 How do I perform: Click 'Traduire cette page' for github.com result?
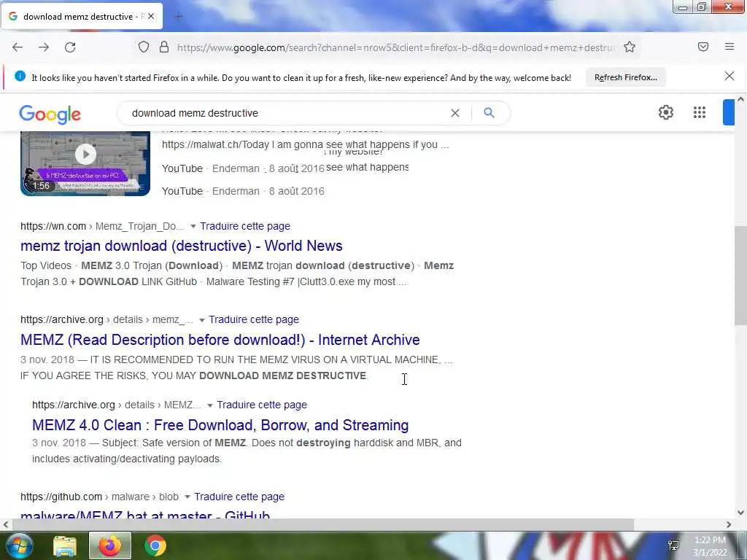[x=239, y=497]
